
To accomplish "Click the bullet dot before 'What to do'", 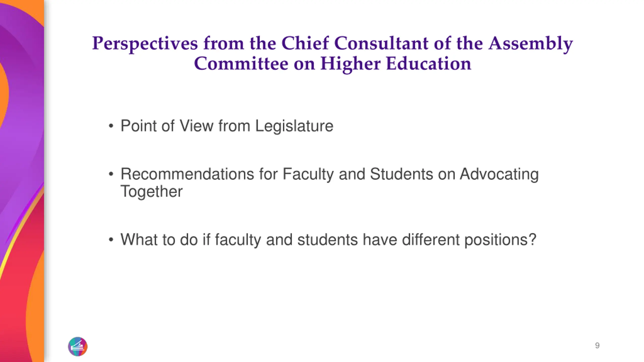I will click(x=111, y=240).
